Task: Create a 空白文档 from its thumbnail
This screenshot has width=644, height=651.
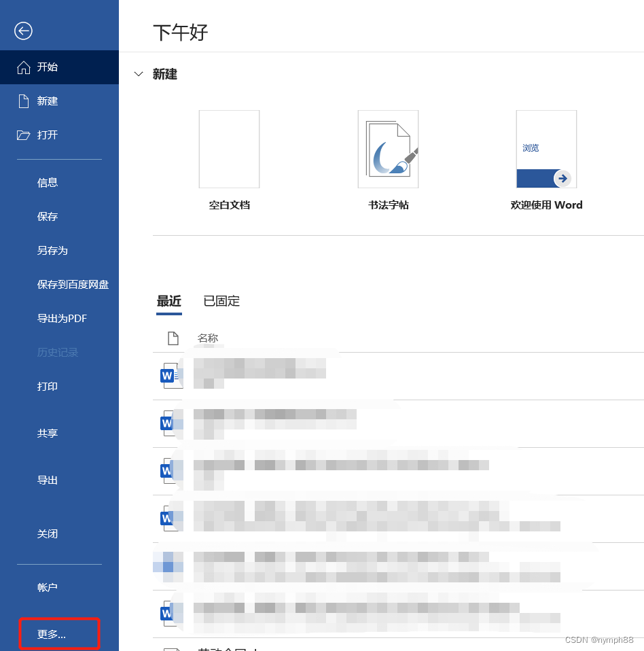Action: (x=229, y=149)
